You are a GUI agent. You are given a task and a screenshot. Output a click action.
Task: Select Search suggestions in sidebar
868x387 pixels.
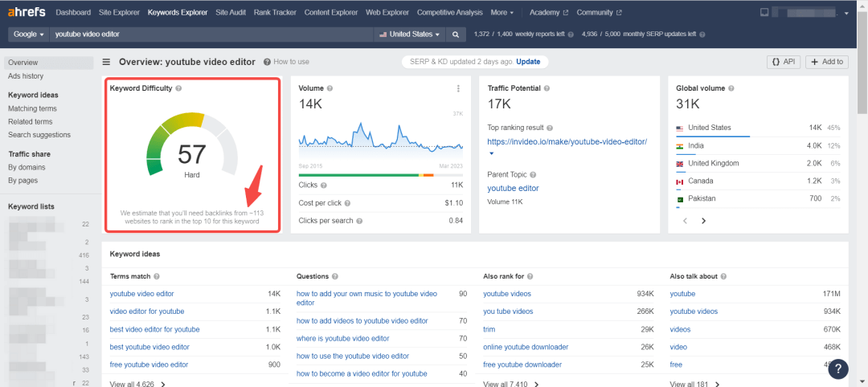coord(39,135)
